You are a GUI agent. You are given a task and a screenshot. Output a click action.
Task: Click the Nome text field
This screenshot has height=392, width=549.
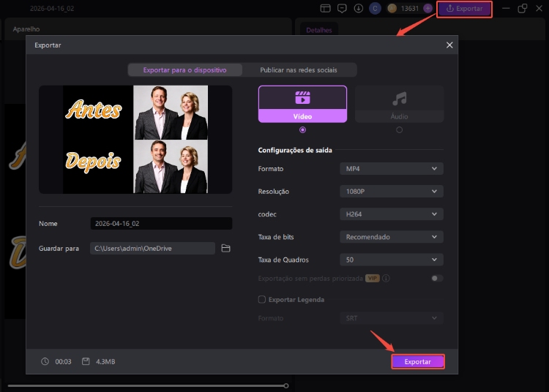161,224
